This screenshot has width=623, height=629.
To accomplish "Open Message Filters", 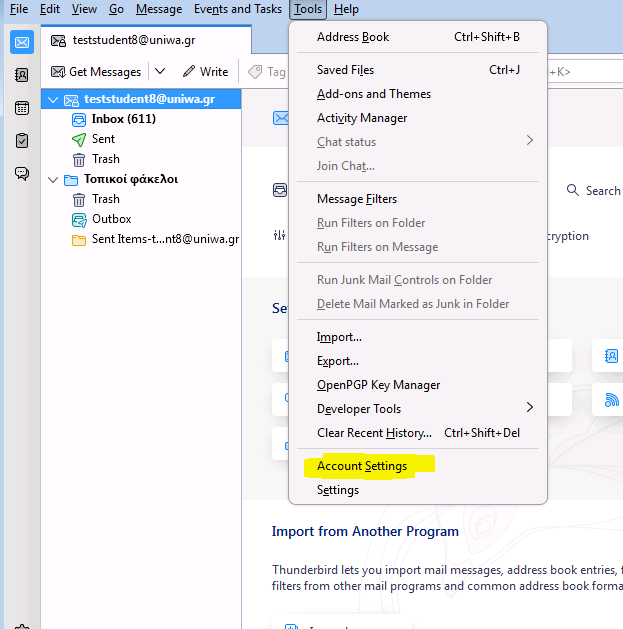I will pyautogui.click(x=418, y=199).
